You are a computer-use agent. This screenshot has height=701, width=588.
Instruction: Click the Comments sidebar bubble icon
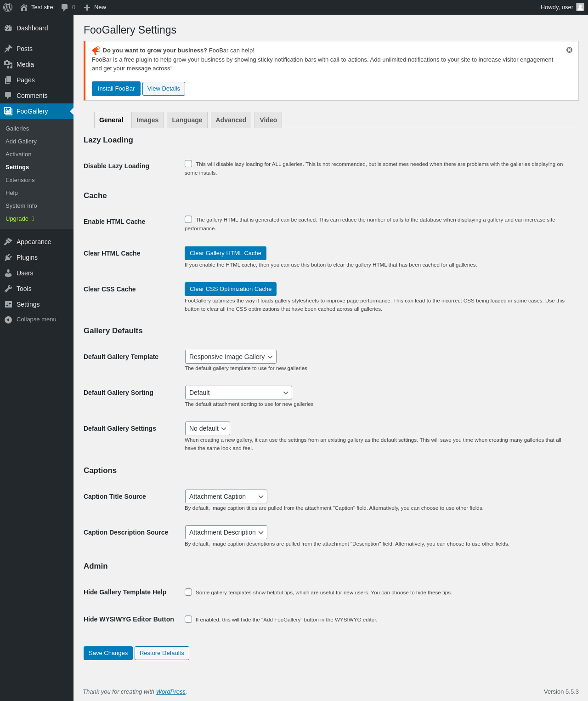[8, 96]
